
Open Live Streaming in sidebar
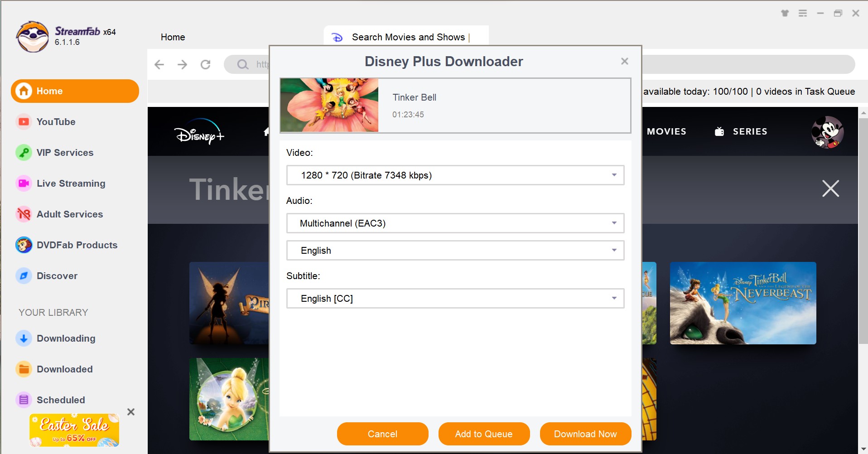pyautogui.click(x=71, y=184)
